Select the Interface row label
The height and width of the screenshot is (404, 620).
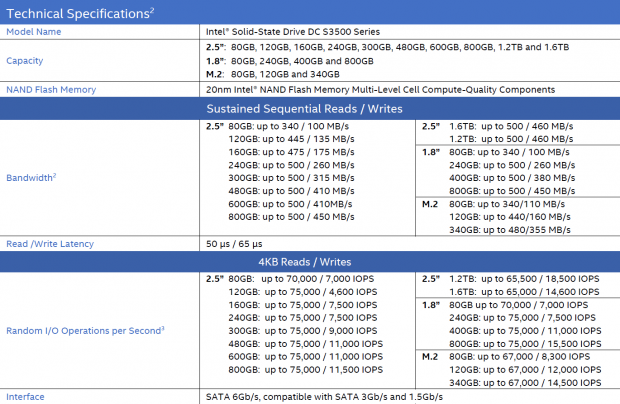click(25, 397)
